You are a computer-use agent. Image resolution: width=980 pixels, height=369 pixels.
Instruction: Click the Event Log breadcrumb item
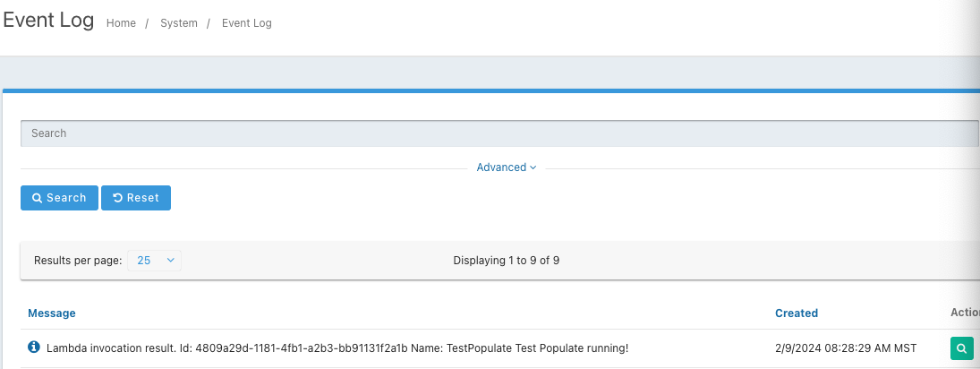click(x=246, y=23)
